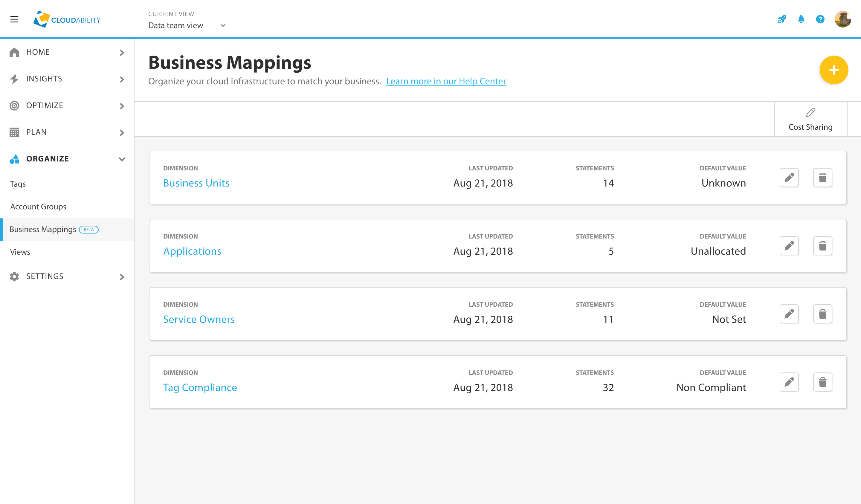Follow the Help Center link

(446, 81)
